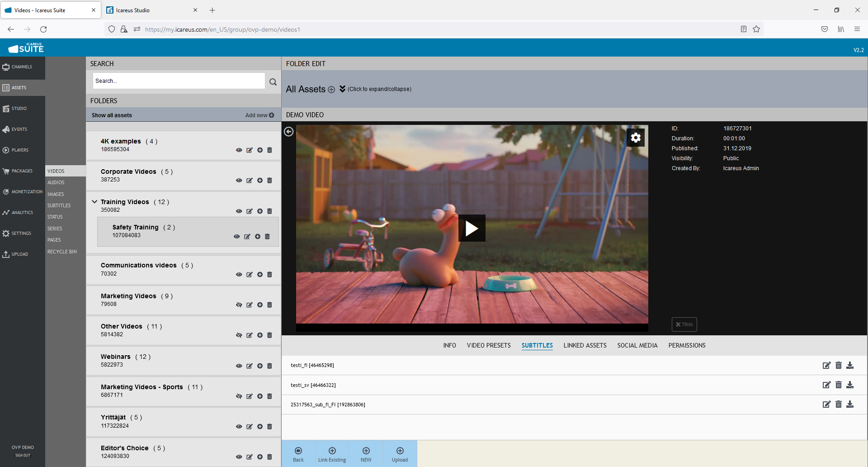
Task: Play the demo video
Action: [472, 228]
